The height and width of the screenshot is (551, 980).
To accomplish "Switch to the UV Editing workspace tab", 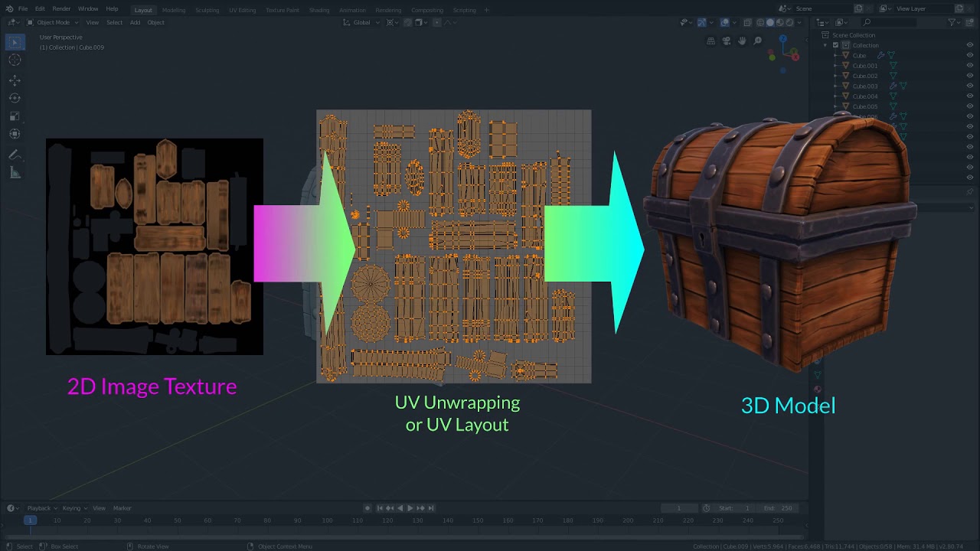I will click(242, 10).
